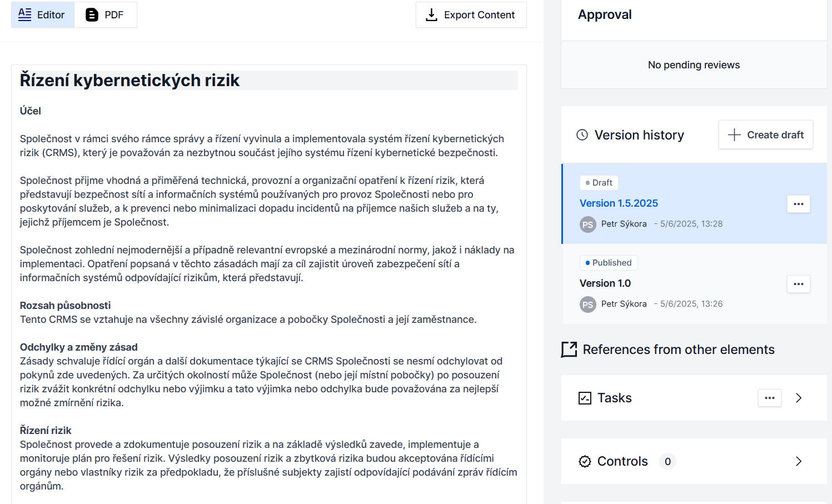Click the No pending reviews text

click(x=694, y=65)
